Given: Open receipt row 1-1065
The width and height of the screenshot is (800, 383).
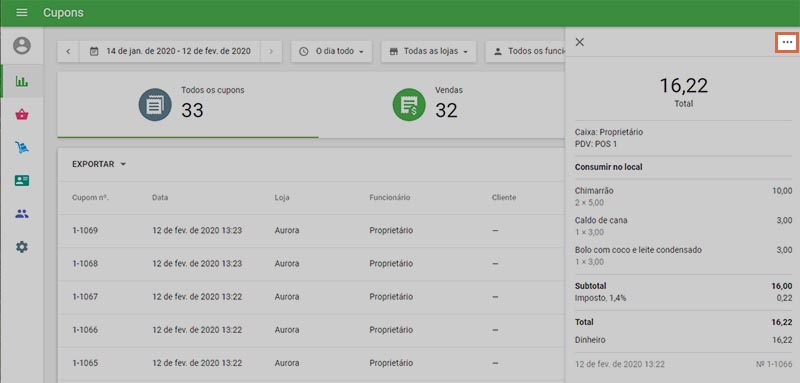Looking at the screenshot, I should coord(311,363).
